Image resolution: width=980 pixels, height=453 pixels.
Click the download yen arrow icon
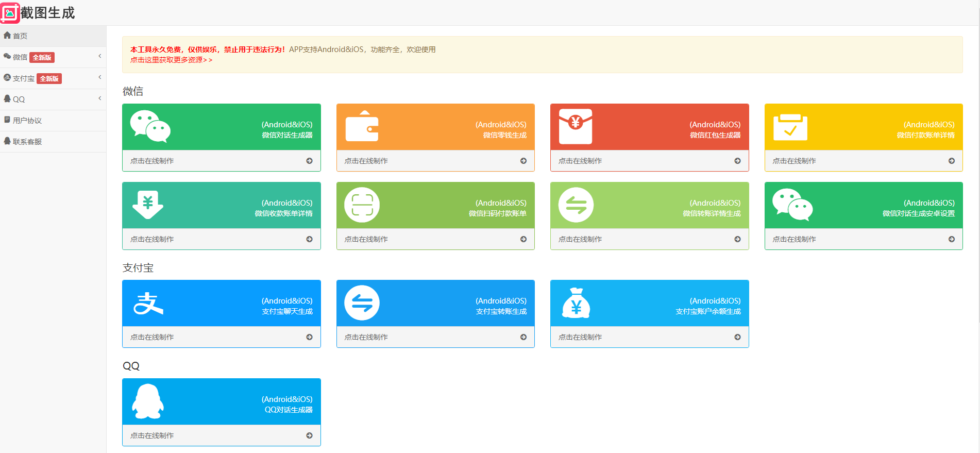point(148,205)
